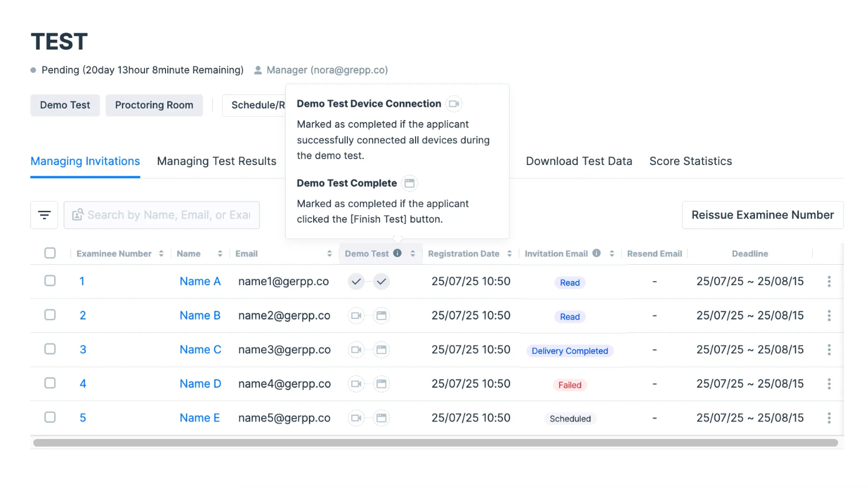Sort by Invitation Email column arrows
This screenshot has height=488, width=868.
[612, 254]
